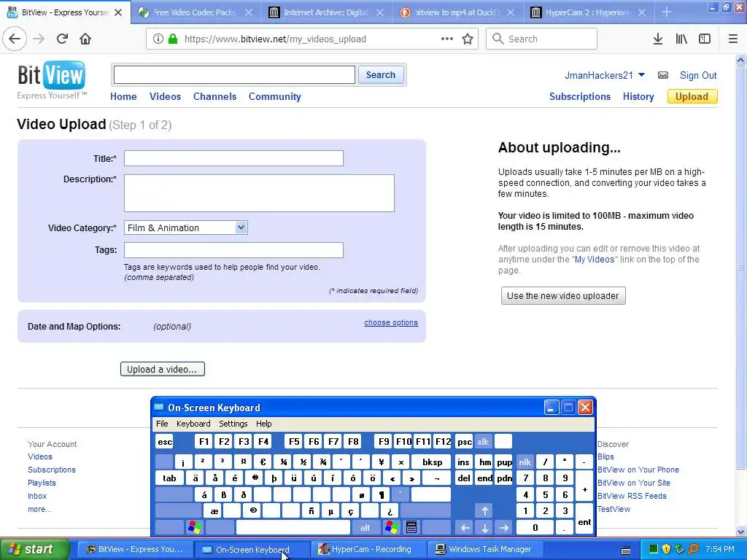Open the Subscriptions link in header
Screen dimensions: 747x560
[579, 97]
